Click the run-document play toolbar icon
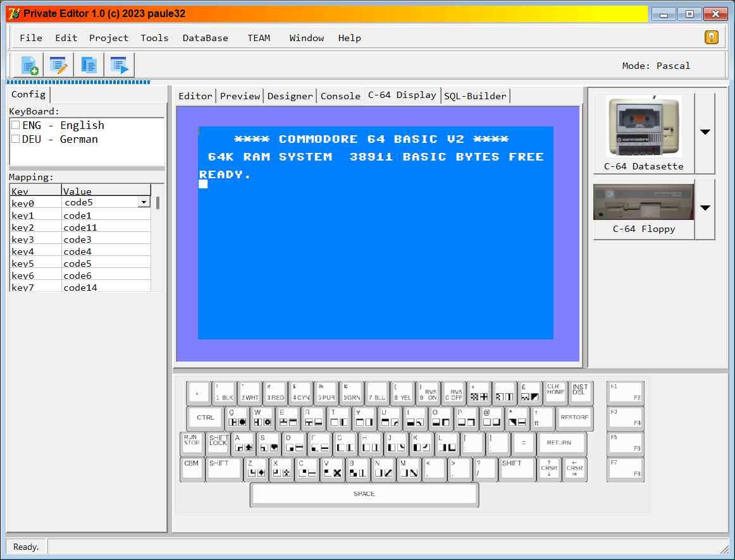 tap(119, 65)
